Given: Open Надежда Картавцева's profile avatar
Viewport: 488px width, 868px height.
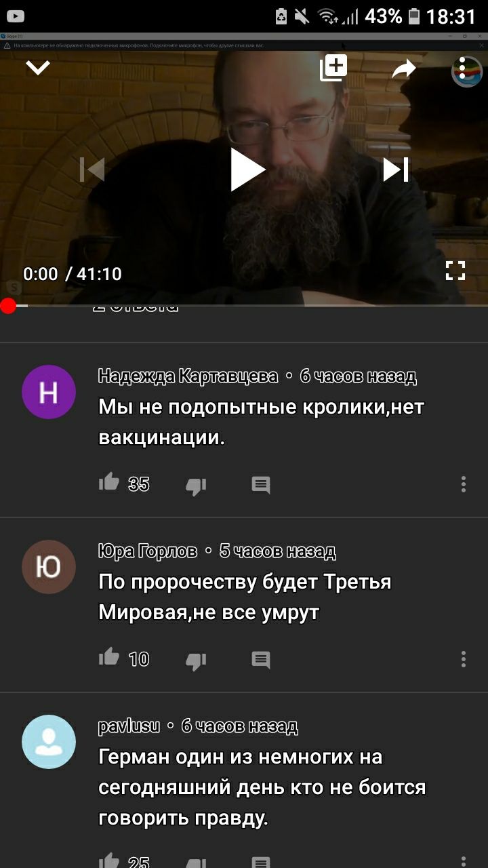Looking at the screenshot, I should pos(49,392).
